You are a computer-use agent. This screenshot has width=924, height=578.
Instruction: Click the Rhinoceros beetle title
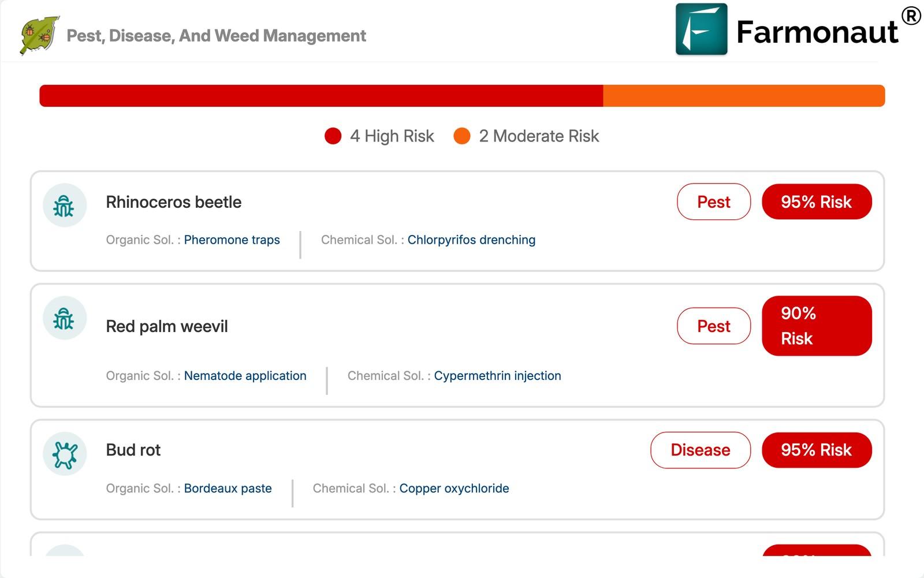coord(174,202)
